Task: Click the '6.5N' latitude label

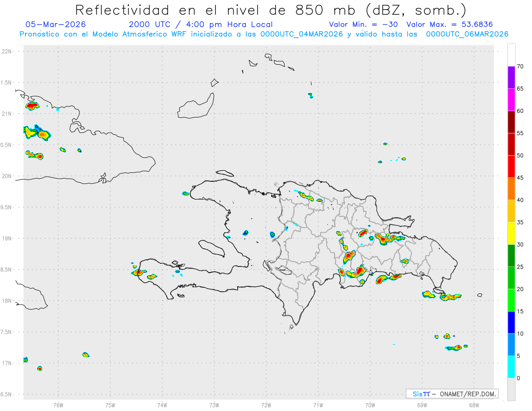Action: click(x=7, y=394)
